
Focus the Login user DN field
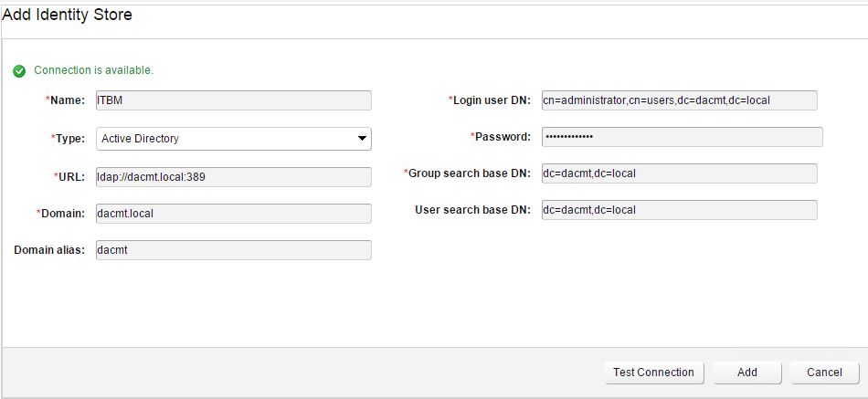679,100
